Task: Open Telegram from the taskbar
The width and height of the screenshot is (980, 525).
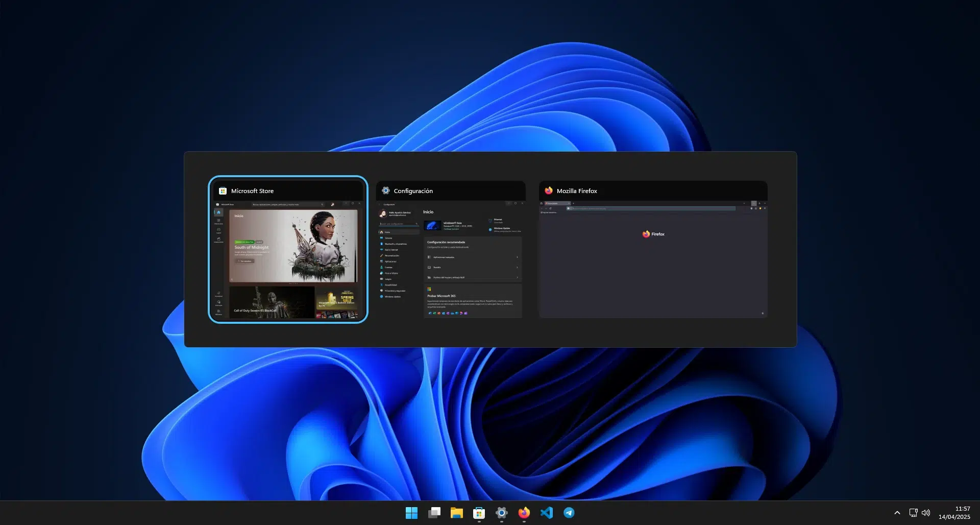Action: [569, 513]
